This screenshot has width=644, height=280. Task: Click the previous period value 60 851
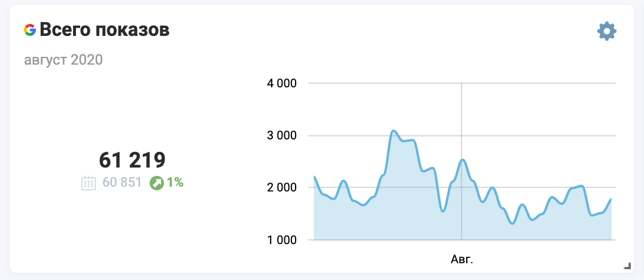click(x=121, y=183)
